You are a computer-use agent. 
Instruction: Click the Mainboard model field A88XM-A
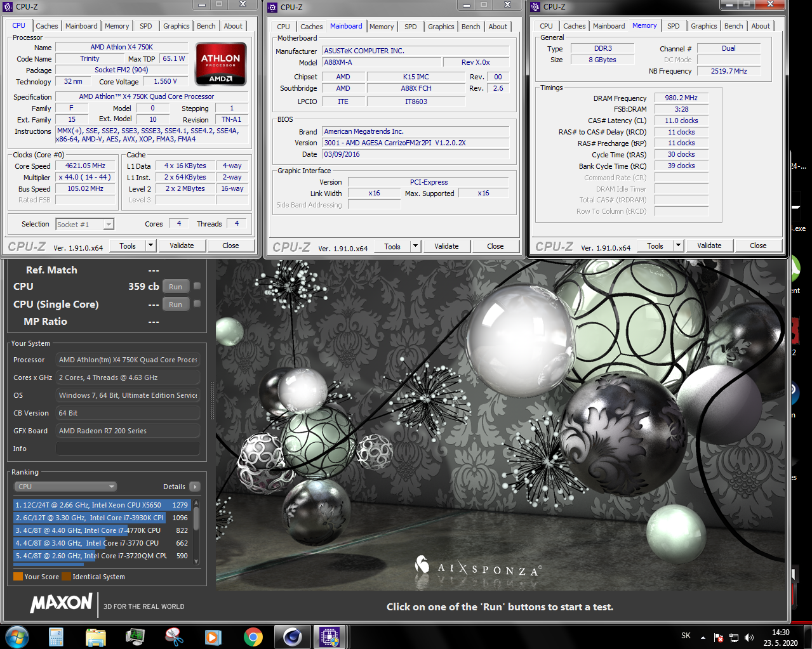coord(382,62)
